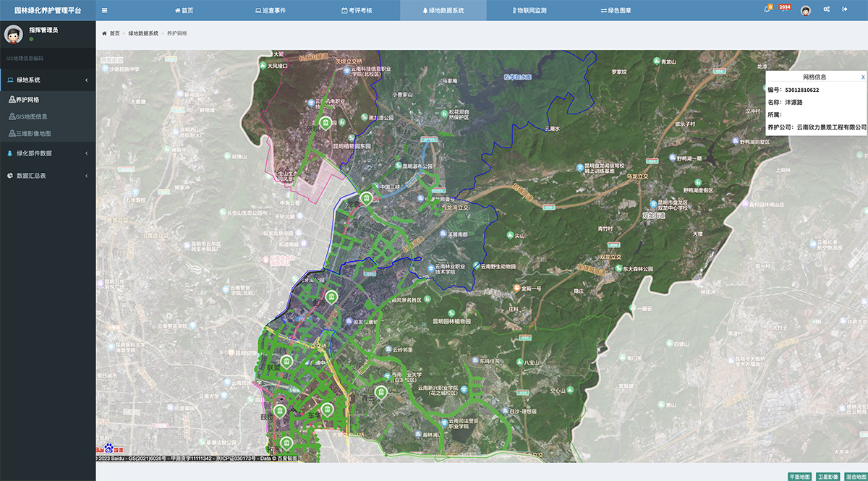Open the notification bell icon
The height and width of the screenshot is (481, 868).
pyautogui.click(x=767, y=9)
